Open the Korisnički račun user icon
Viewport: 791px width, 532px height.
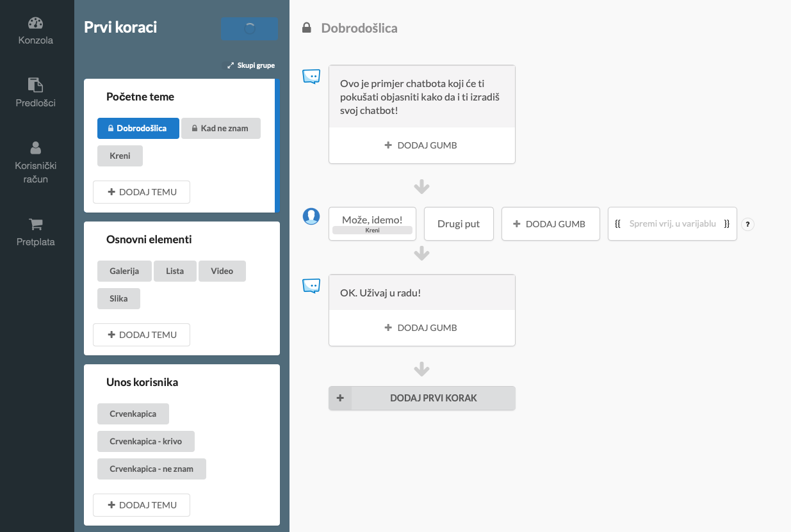coord(36,148)
